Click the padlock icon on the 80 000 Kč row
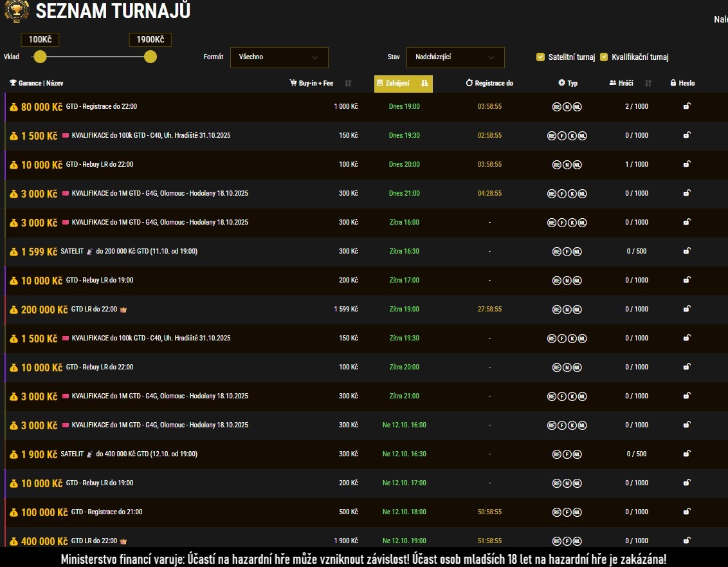The image size is (728, 567). click(687, 106)
